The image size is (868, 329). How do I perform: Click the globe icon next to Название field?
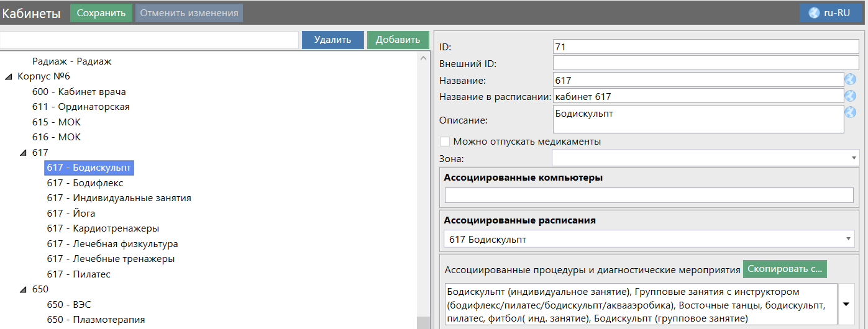tap(850, 80)
